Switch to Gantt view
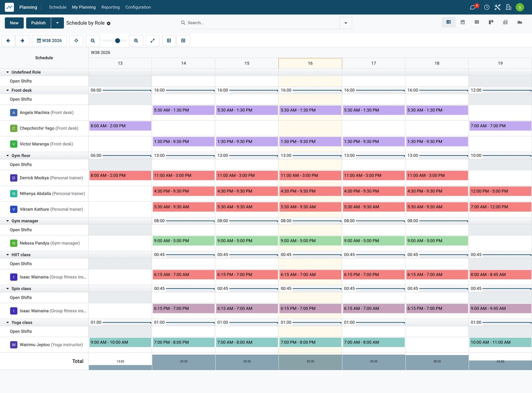Viewport: 532px width, 393px height. pos(449,22)
